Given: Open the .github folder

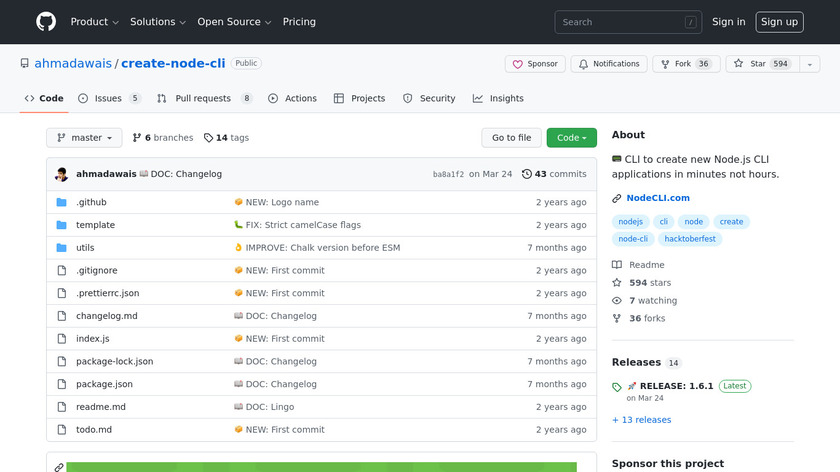Looking at the screenshot, I should (x=91, y=202).
